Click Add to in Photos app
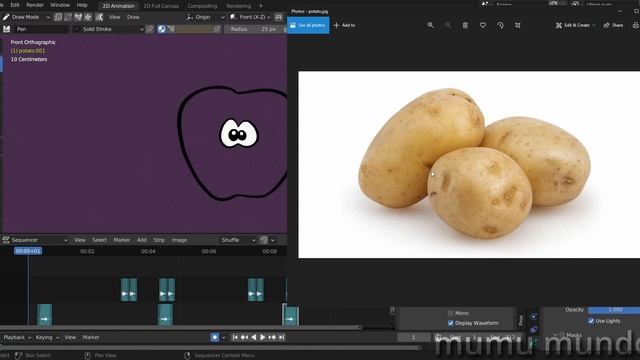The width and height of the screenshot is (640, 360). click(344, 25)
